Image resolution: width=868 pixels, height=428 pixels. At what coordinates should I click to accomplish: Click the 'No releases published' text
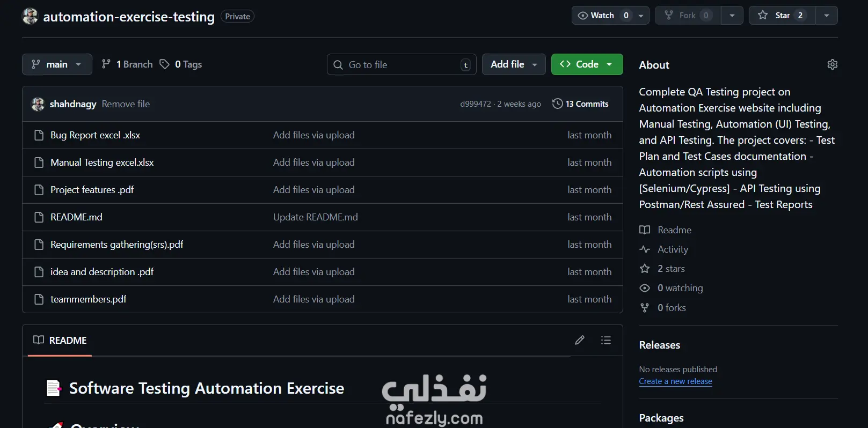pyautogui.click(x=678, y=370)
